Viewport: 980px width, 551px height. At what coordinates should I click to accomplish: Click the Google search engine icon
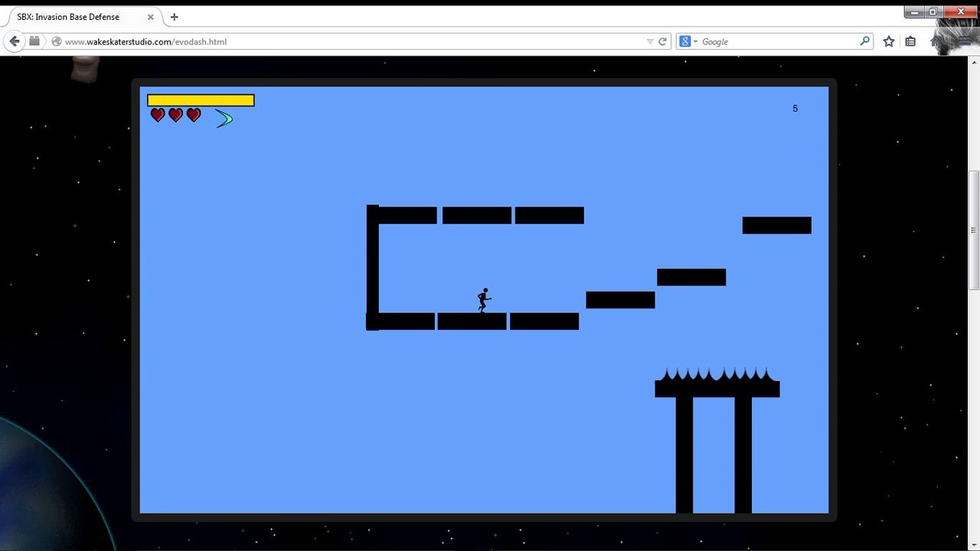(x=685, y=41)
